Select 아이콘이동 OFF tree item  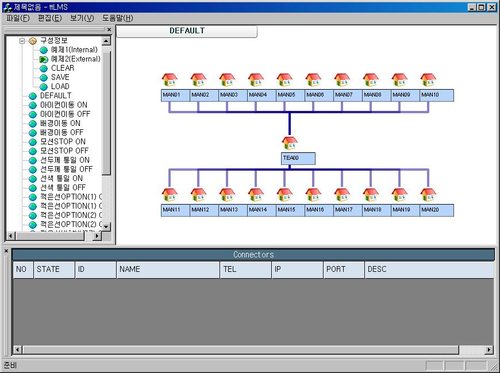pyautogui.click(x=65, y=114)
